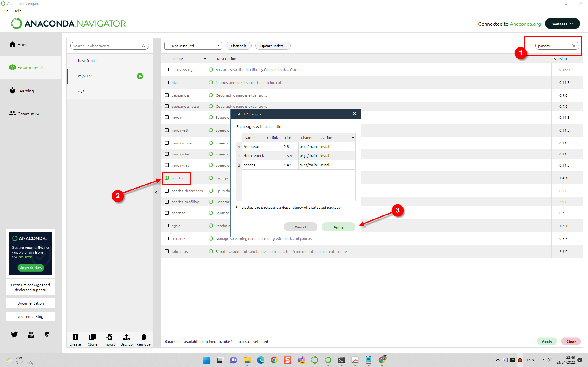Check the modin package checkbox
588x367 pixels.
pos(167,117)
